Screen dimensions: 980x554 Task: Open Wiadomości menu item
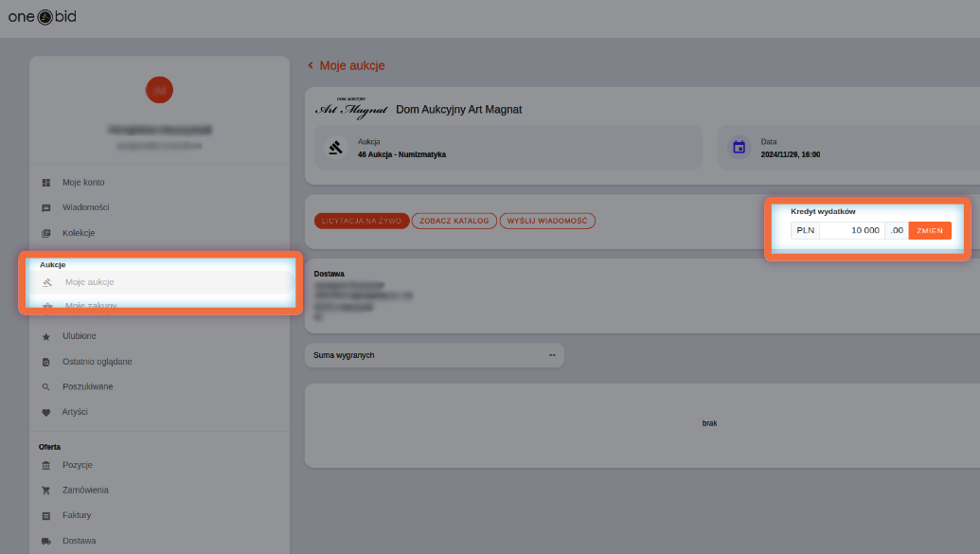click(85, 207)
